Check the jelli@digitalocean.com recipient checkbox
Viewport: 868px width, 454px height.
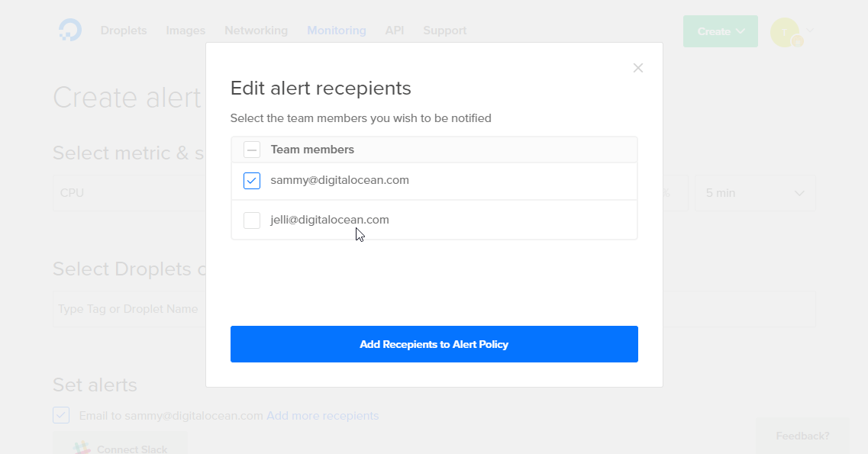tap(252, 221)
